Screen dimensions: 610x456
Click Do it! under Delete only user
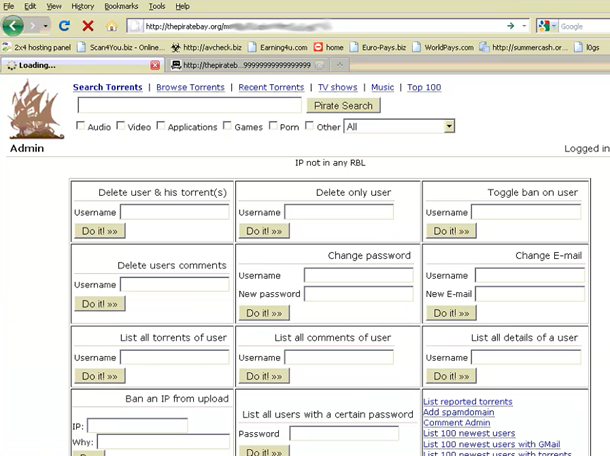click(264, 231)
